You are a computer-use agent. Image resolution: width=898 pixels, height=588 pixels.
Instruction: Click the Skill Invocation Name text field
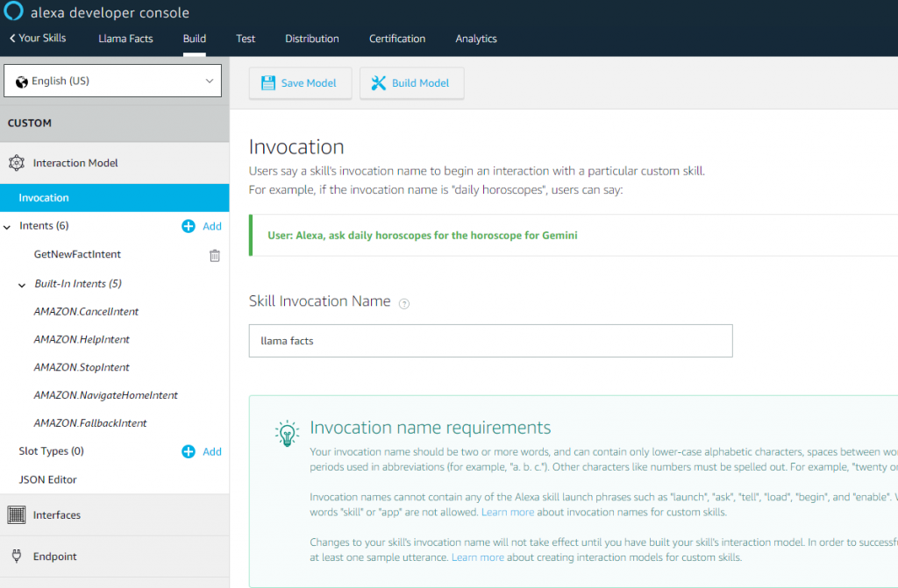coord(491,341)
